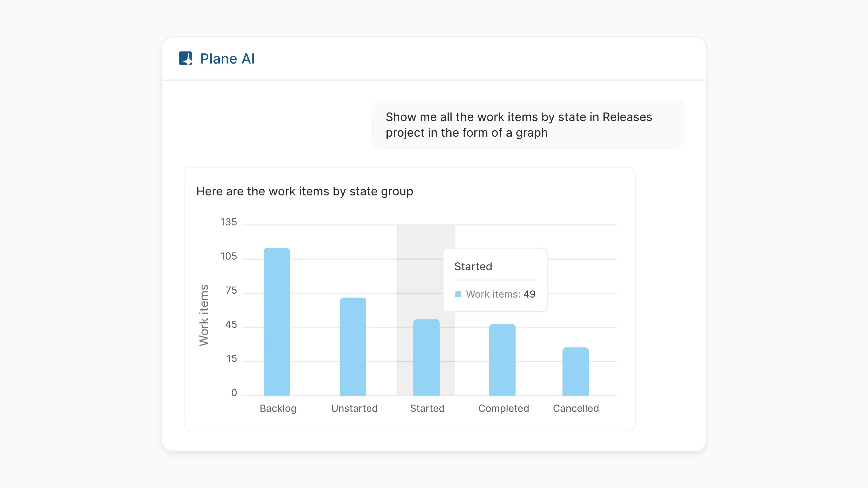868x488 pixels.
Task: Click the 45 y-axis tick label
Action: coord(231,325)
